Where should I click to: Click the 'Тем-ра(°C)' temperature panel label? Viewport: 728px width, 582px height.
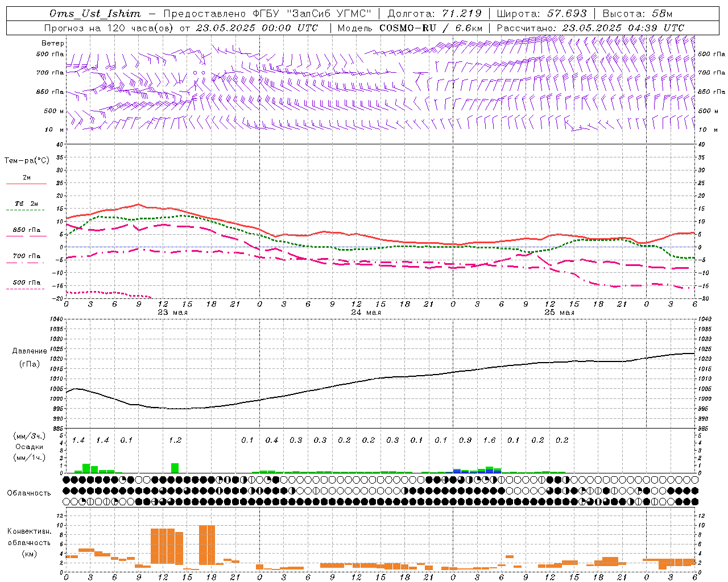point(27,161)
